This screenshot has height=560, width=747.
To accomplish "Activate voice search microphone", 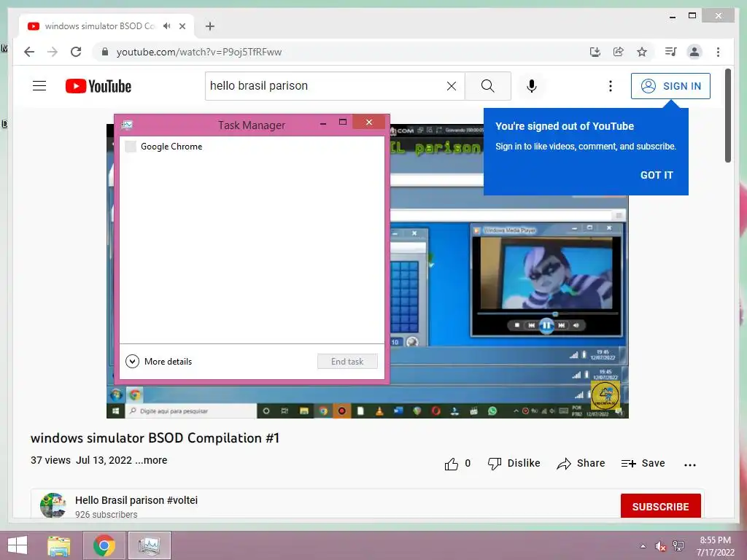I will 532,86.
